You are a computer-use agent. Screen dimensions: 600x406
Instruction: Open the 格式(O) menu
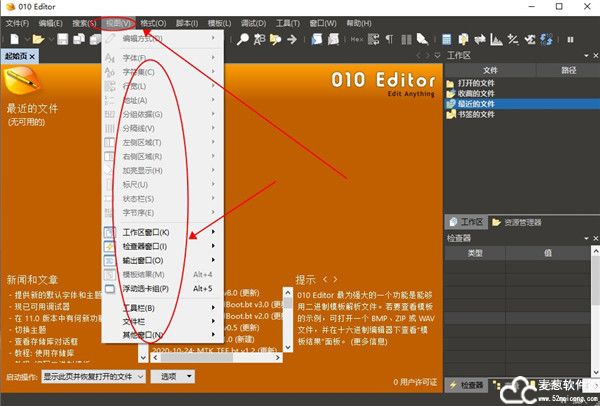click(153, 23)
